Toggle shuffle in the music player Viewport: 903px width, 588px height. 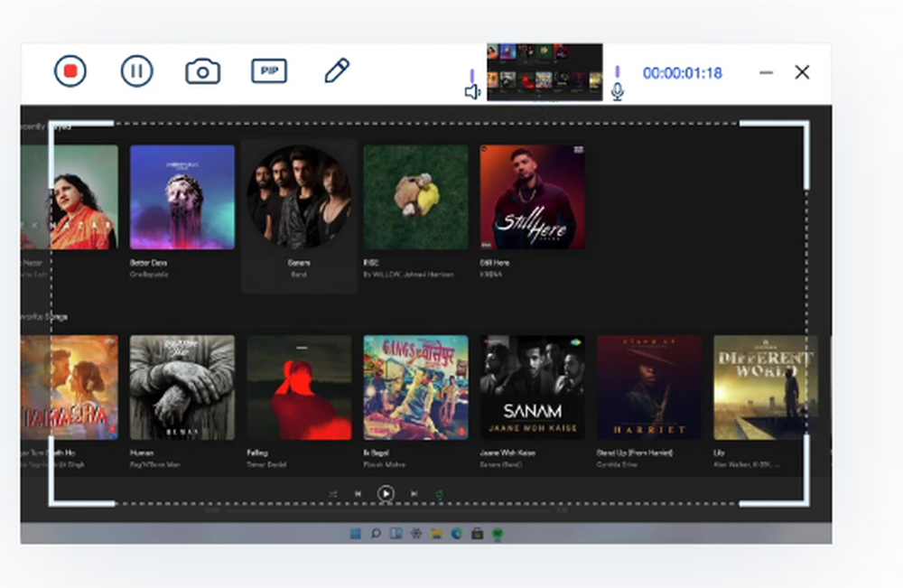333,494
